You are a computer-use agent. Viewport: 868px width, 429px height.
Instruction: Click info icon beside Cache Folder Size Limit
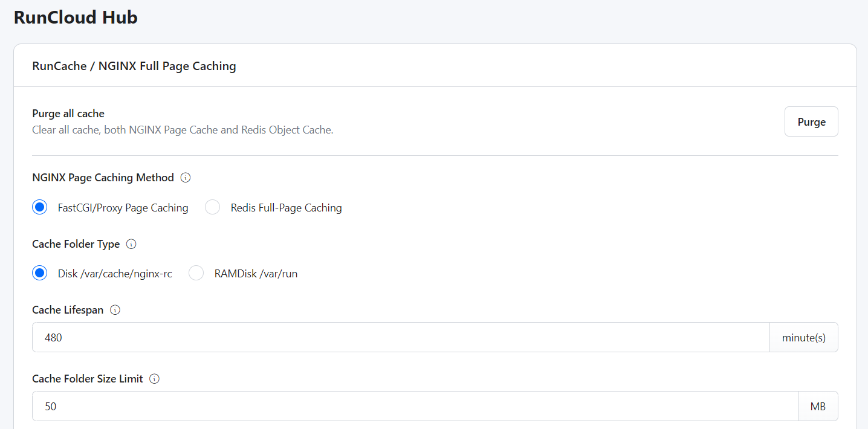[154, 379]
